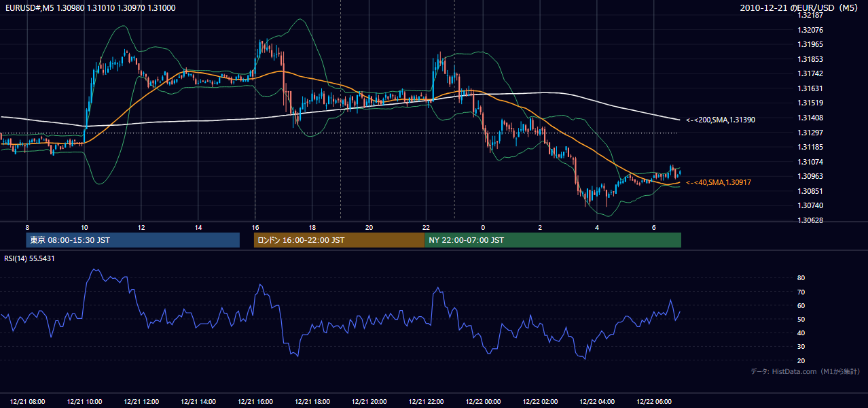Click the RSI scale value 60
868x408 pixels.
point(801,305)
